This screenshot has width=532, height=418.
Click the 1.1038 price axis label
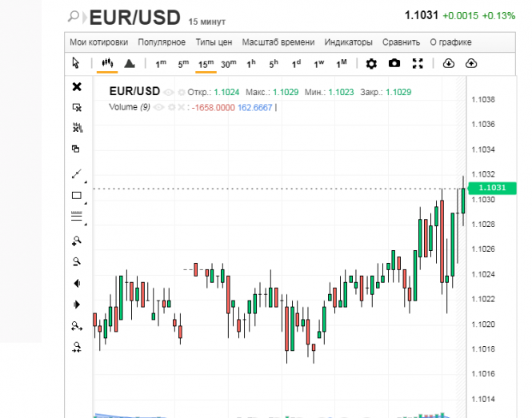pos(483,100)
